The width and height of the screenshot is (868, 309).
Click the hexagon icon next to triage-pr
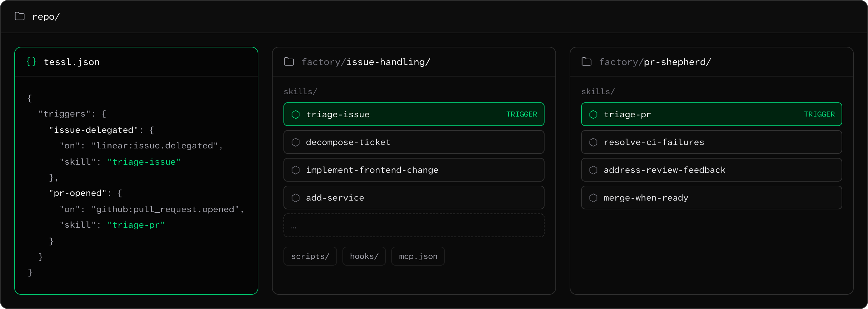coord(593,115)
